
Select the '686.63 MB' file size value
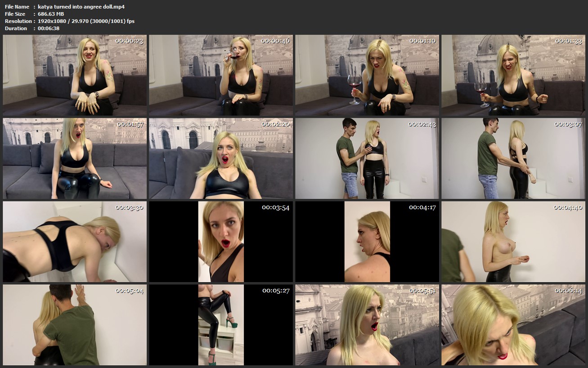[51, 14]
